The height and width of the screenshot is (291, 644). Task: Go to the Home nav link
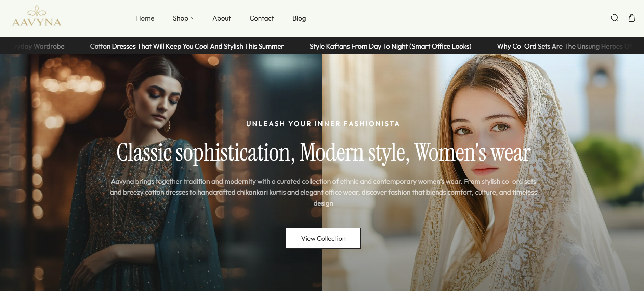click(145, 18)
